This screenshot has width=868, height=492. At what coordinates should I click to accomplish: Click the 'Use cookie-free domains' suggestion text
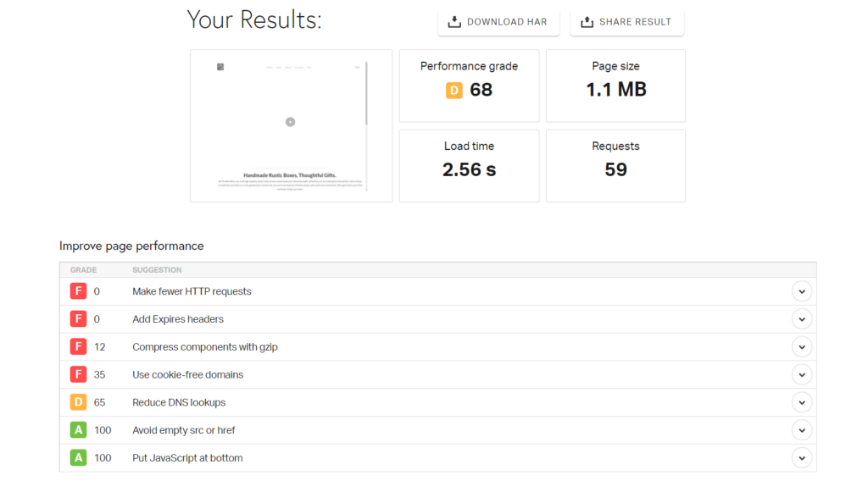point(187,375)
